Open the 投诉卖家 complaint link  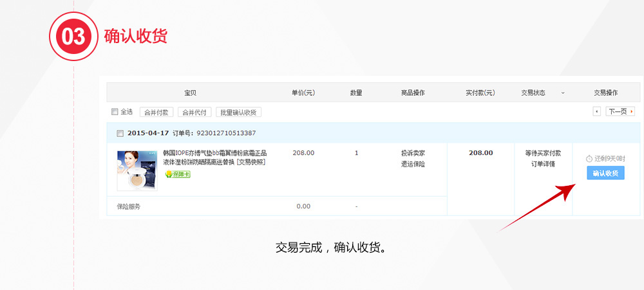tap(413, 153)
